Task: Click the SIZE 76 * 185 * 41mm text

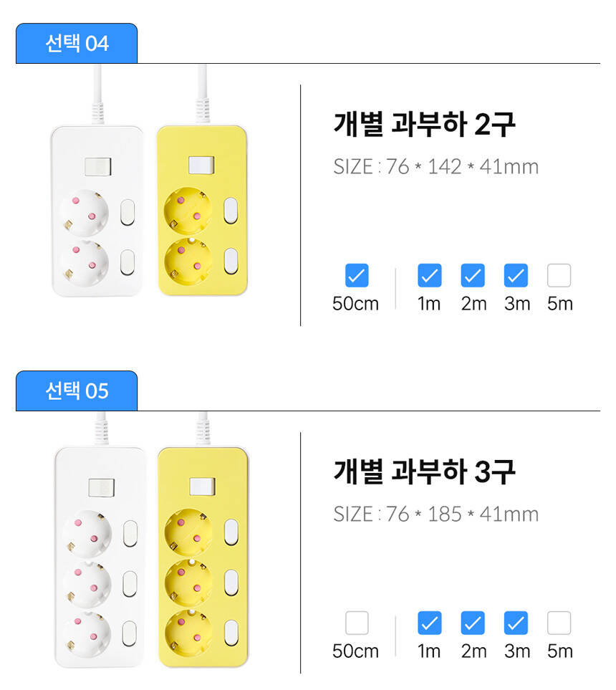Action: (x=435, y=514)
